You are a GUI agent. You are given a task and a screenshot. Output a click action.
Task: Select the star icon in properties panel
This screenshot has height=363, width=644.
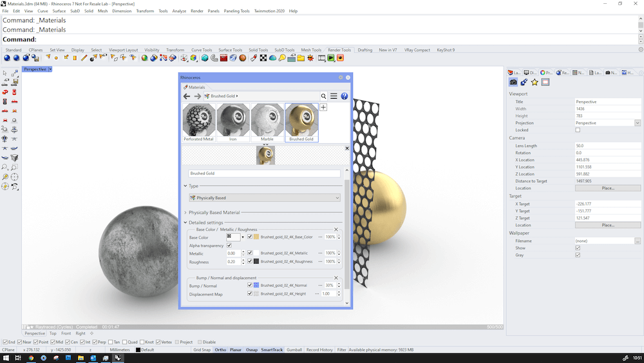[x=535, y=83]
